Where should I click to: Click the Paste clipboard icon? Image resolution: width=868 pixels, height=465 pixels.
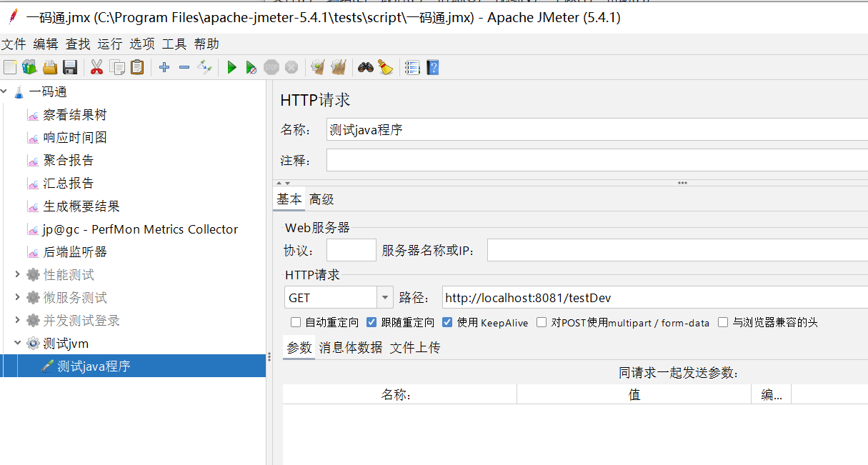click(137, 67)
